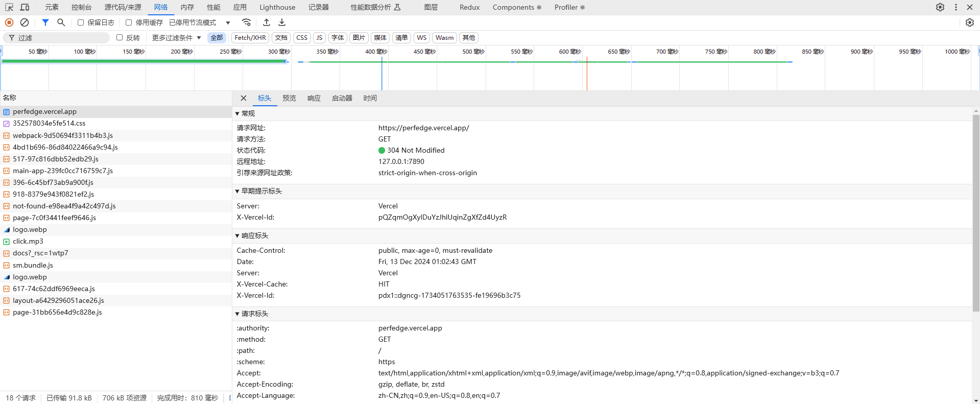Screen dimensions: 980x404
Task: Click the 过滤 filter text field
Action: point(61,38)
